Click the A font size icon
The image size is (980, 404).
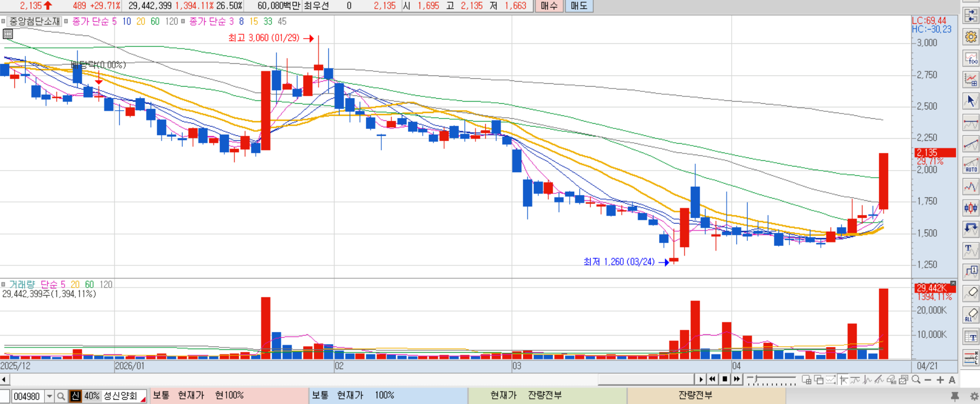(x=952, y=380)
